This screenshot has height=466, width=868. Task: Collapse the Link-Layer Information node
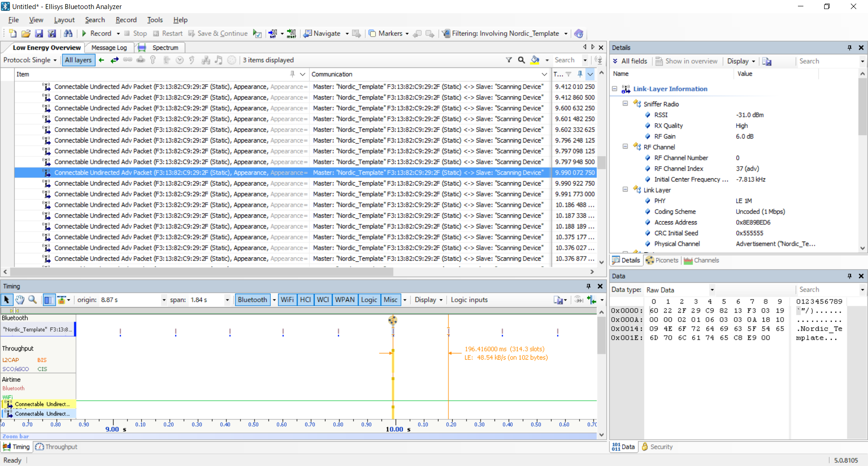(615, 89)
